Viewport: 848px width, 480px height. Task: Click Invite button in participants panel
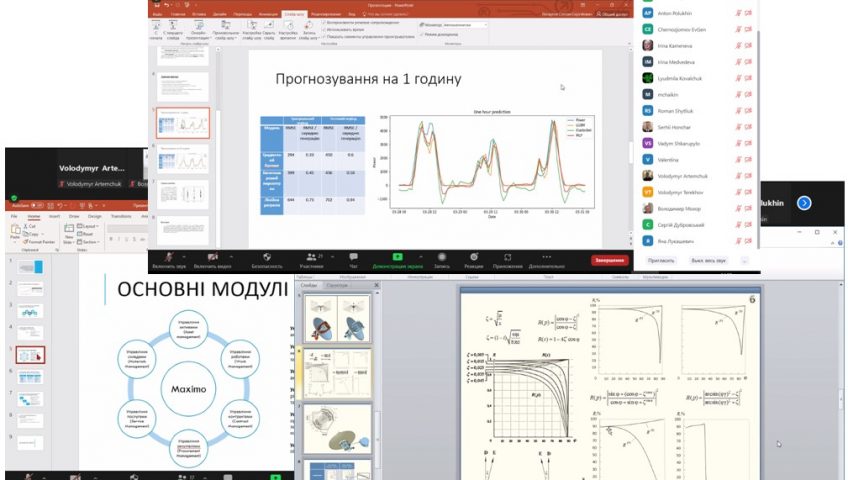[661, 261]
